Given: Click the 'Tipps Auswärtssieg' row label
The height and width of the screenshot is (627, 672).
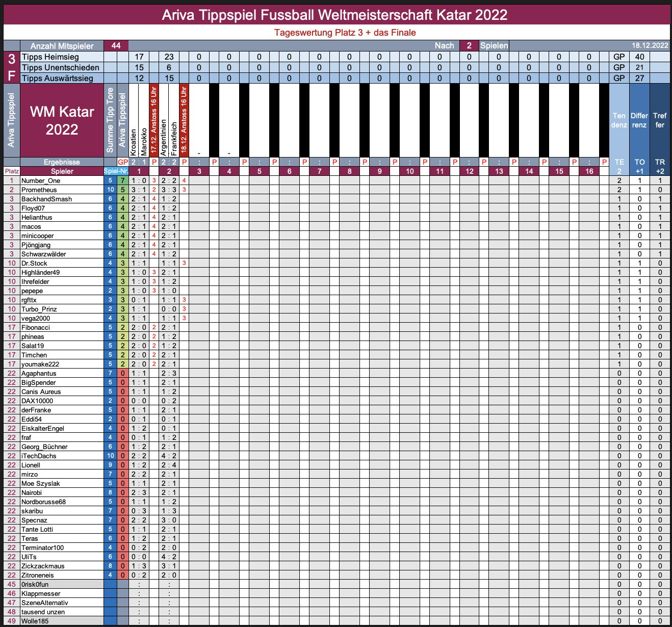Looking at the screenshot, I should point(57,78).
